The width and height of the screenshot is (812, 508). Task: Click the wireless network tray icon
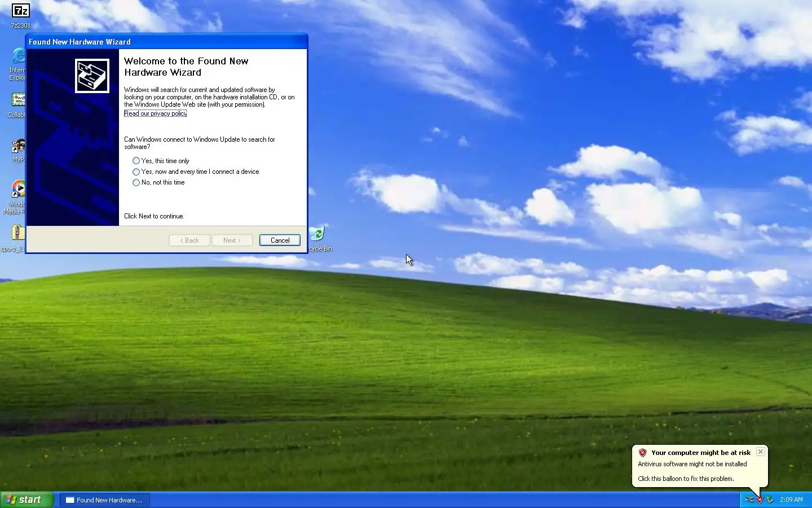(749, 500)
